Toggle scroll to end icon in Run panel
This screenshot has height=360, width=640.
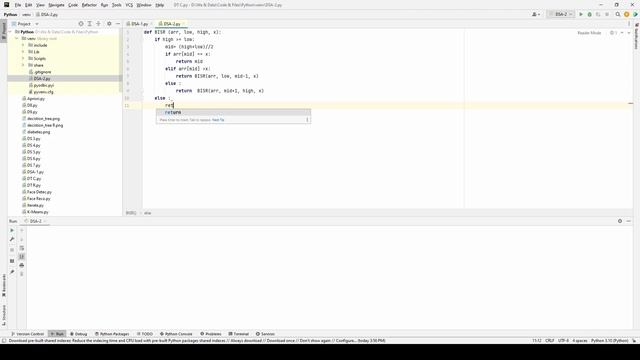pyautogui.click(x=22, y=256)
